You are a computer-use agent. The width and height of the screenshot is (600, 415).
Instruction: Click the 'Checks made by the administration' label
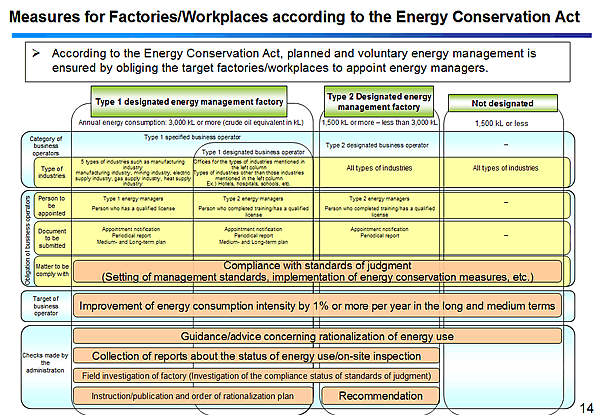pos(45,363)
